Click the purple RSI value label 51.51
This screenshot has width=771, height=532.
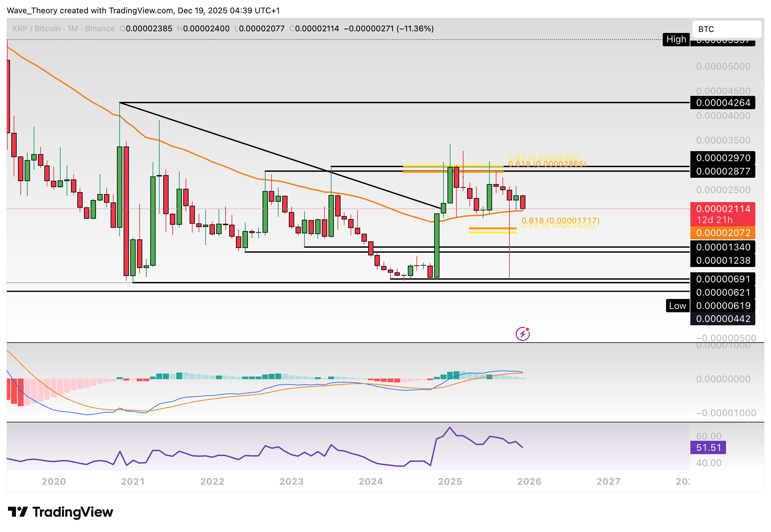tap(708, 447)
